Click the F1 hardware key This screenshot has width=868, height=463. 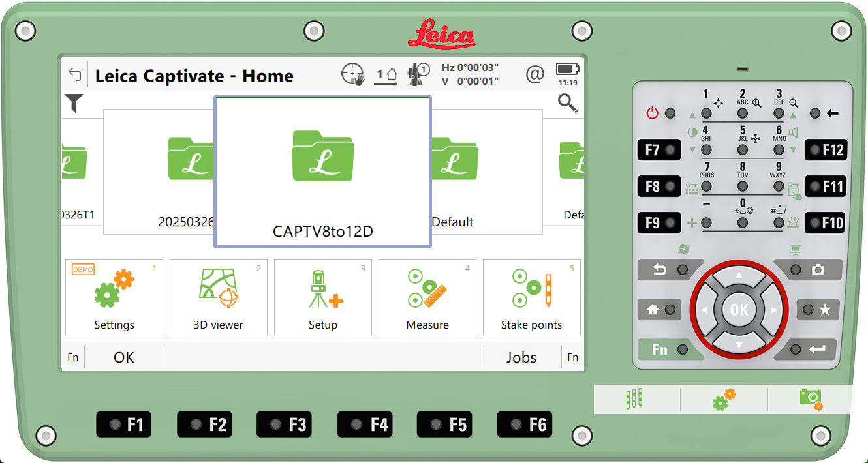124,425
